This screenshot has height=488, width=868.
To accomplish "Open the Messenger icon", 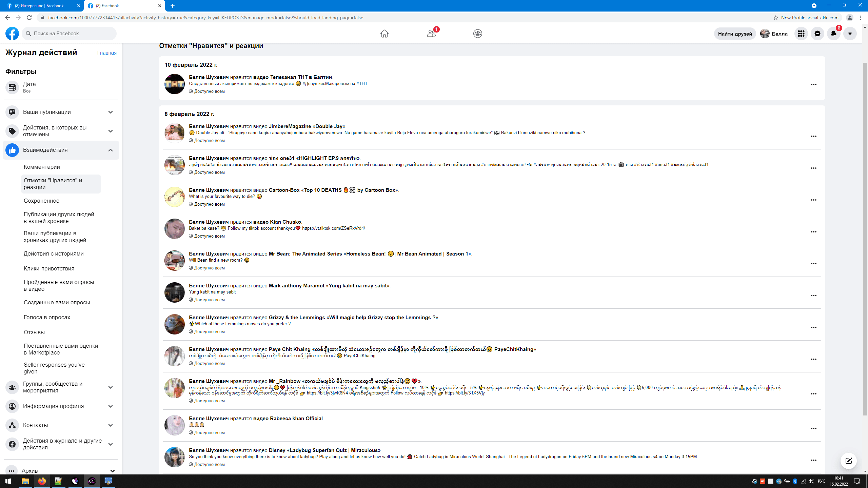I will click(x=817, y=34).
